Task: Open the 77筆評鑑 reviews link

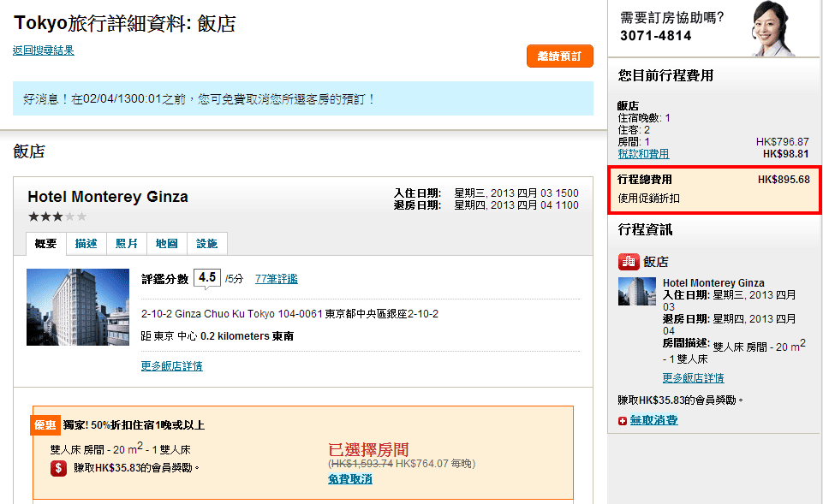Action: [276, 279]
